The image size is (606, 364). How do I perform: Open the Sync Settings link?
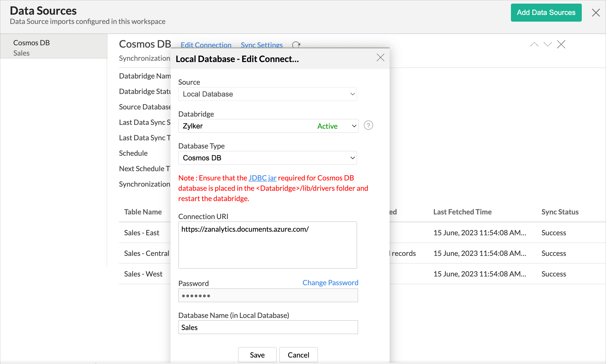[262, 45]
